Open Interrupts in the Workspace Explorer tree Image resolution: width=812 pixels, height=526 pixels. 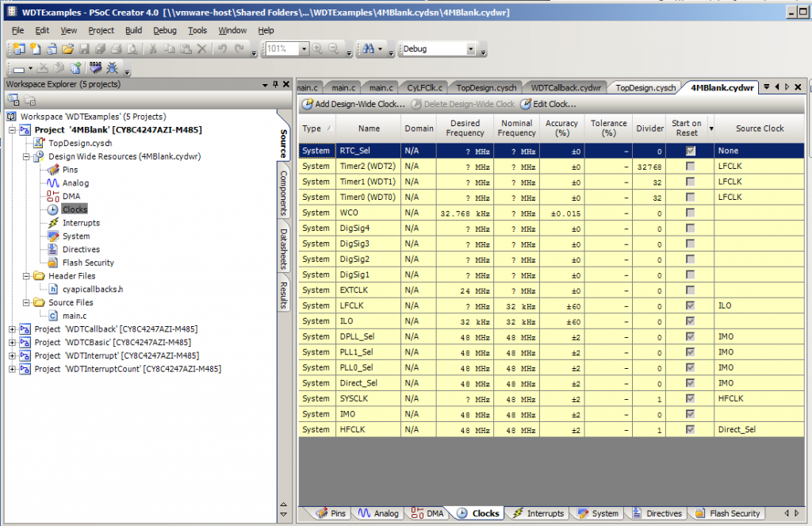tap(81, 223)
